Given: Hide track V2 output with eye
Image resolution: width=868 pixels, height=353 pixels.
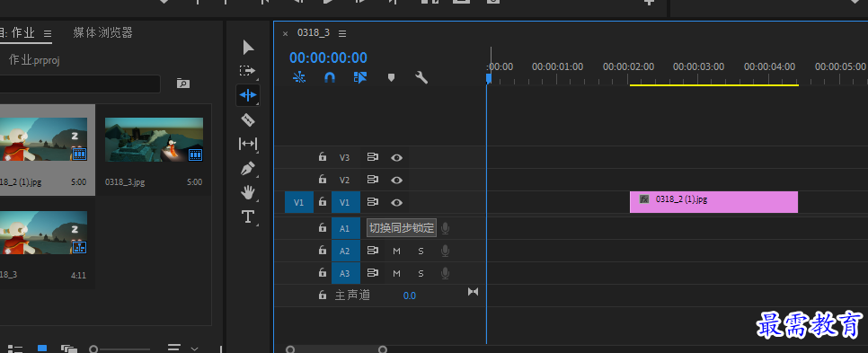Looking at the screenshot, I should 396,180.
